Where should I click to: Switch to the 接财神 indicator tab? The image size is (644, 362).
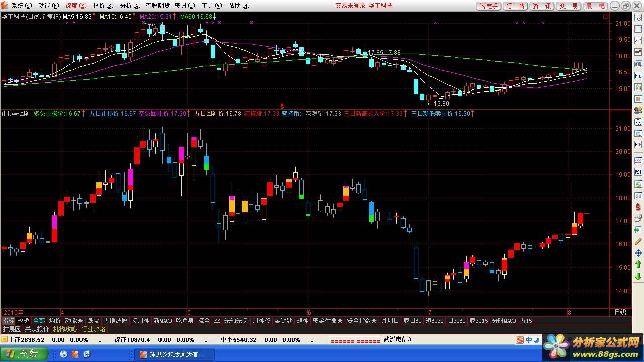pyautogui.click(x=140, y=320)
